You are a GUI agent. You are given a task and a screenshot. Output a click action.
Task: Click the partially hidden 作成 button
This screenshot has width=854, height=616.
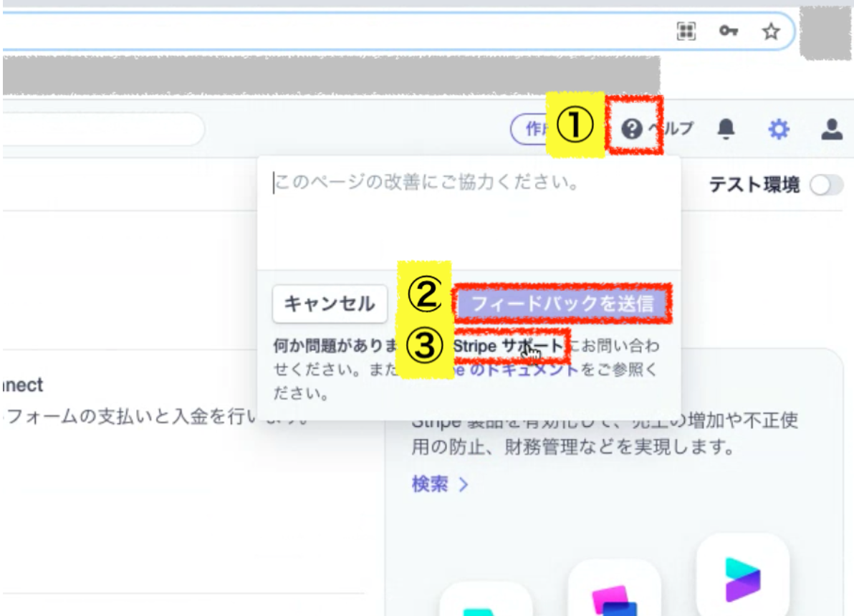(529, 129)
